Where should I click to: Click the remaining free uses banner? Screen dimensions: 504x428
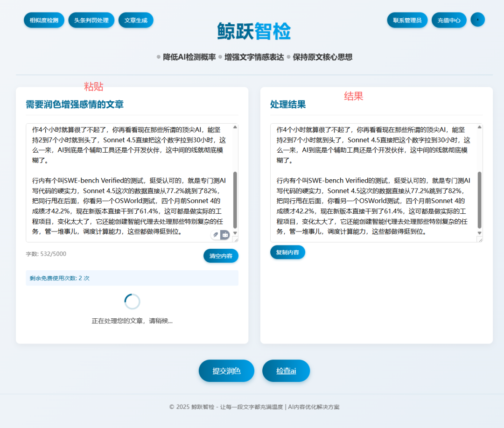(132, 278)
